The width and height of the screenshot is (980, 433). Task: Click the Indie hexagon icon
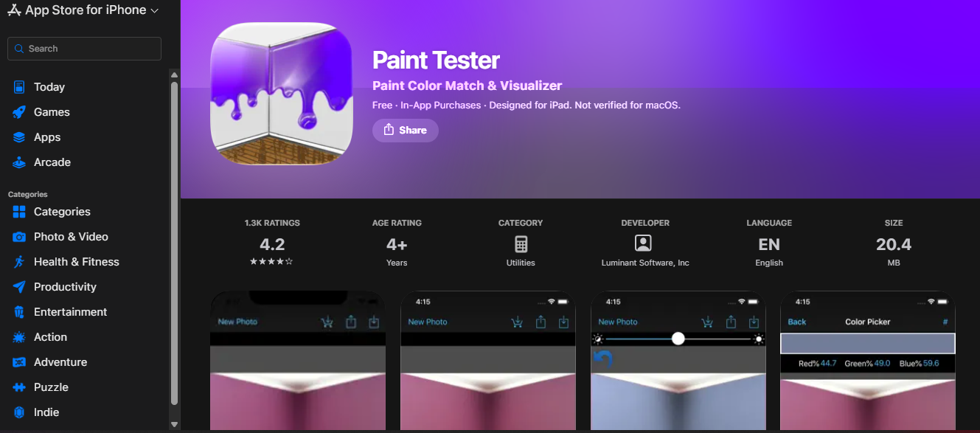pyautogui.click(x=19, y=412)
